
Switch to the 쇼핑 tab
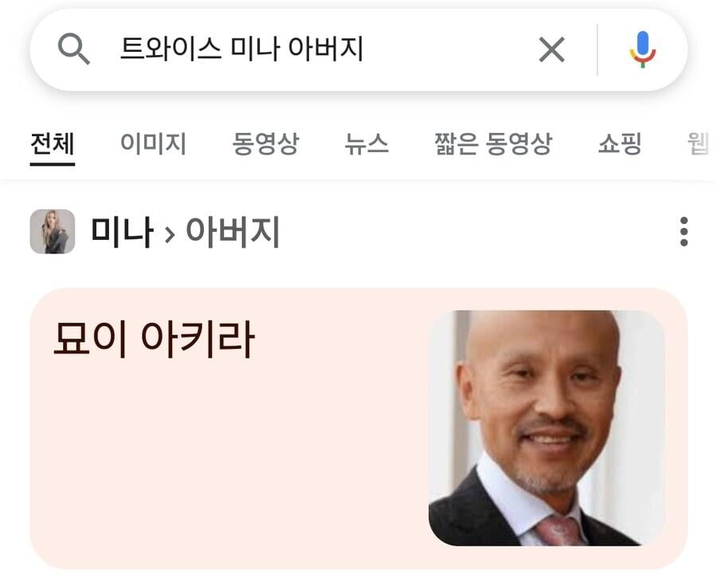coord(620,144)
